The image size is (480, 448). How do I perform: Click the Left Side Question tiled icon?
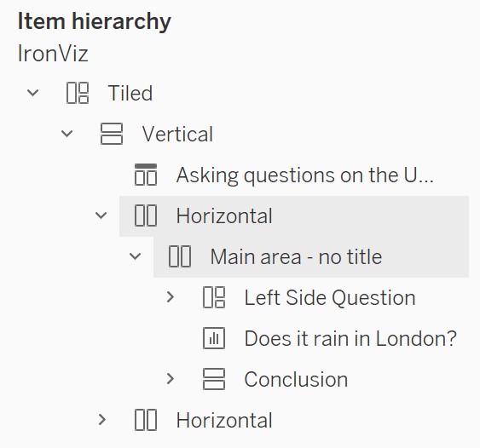click(214, 297)
